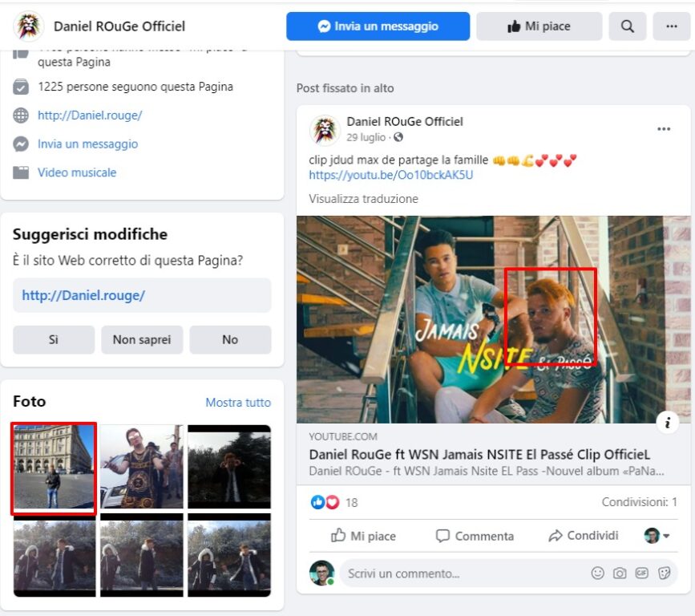Viewport: 695px width, 616px height.
Task: Click the Daniel ROuGe Officiel header page name
Action: coord(119,26)
